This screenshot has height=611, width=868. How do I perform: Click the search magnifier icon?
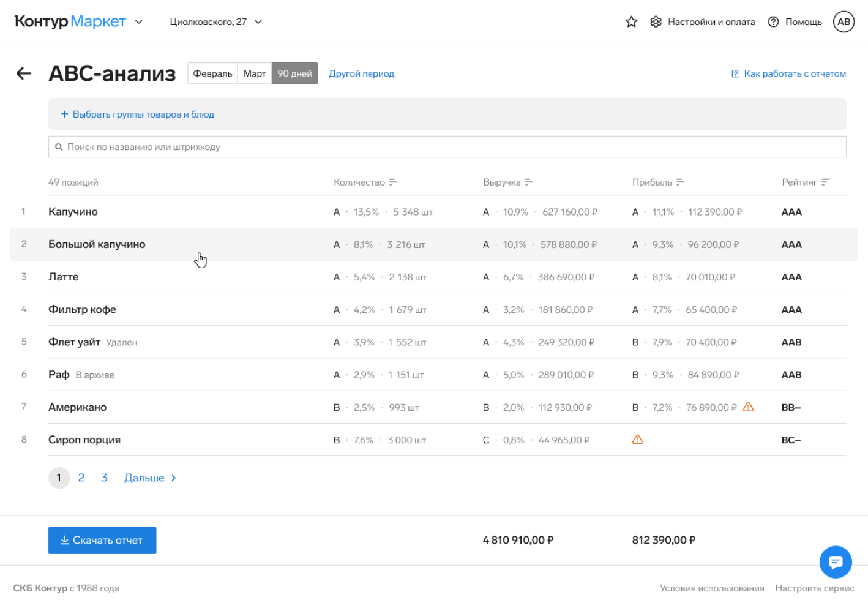click(x=59, y=147)
